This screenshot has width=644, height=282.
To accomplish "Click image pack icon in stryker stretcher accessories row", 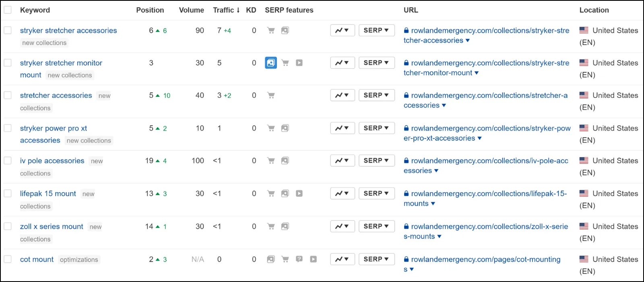I will coord(285,30).
